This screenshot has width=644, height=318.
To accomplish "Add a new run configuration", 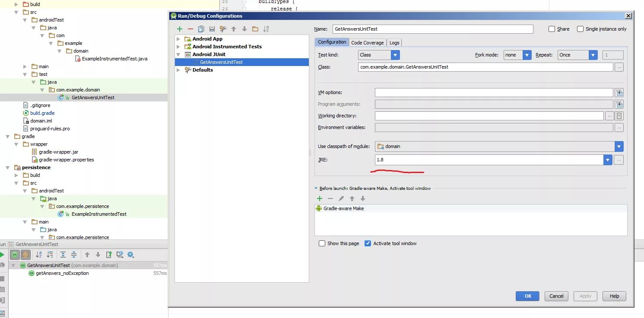I will 180,29.
